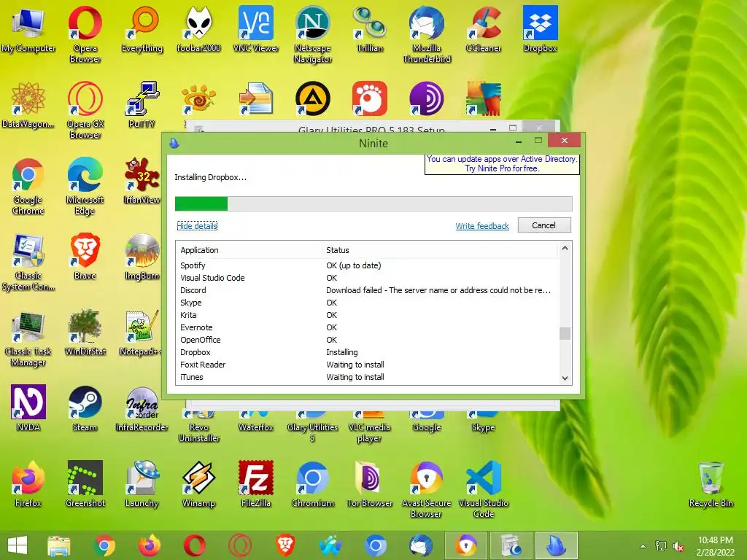Launch Brave from the taskbar
The height and width of the screenshot is (560, 747).
point(285,545)
